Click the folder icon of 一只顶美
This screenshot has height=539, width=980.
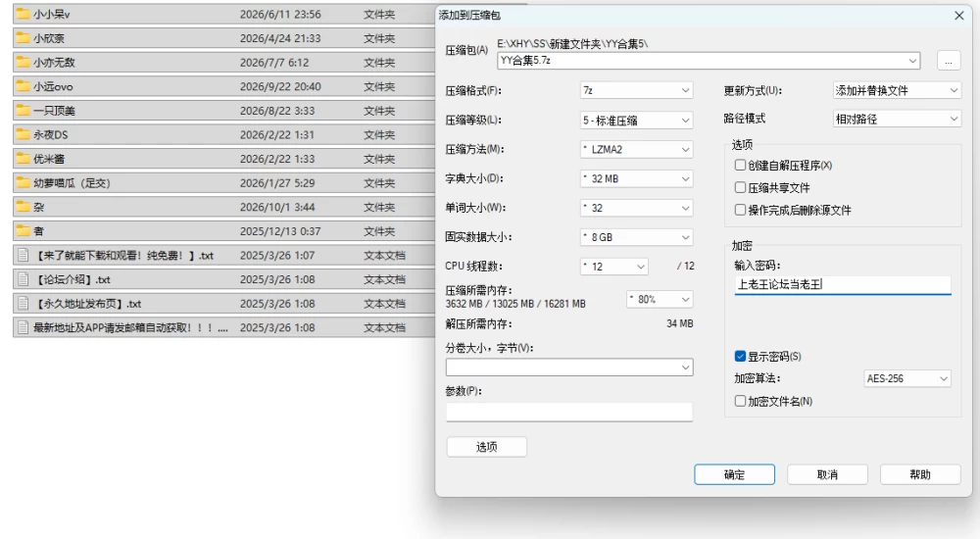(24, 111)
